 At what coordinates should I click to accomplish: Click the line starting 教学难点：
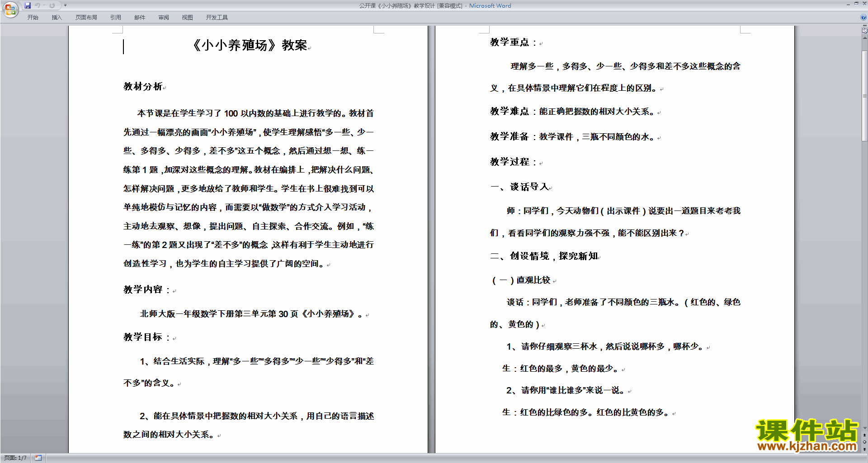coord(572,111)
